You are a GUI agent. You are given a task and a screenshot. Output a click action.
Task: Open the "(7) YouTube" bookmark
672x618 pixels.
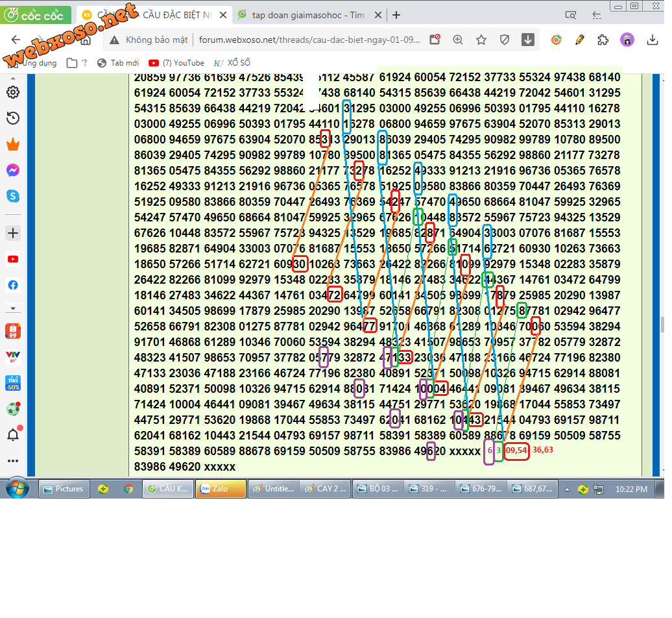pos(176,63)
